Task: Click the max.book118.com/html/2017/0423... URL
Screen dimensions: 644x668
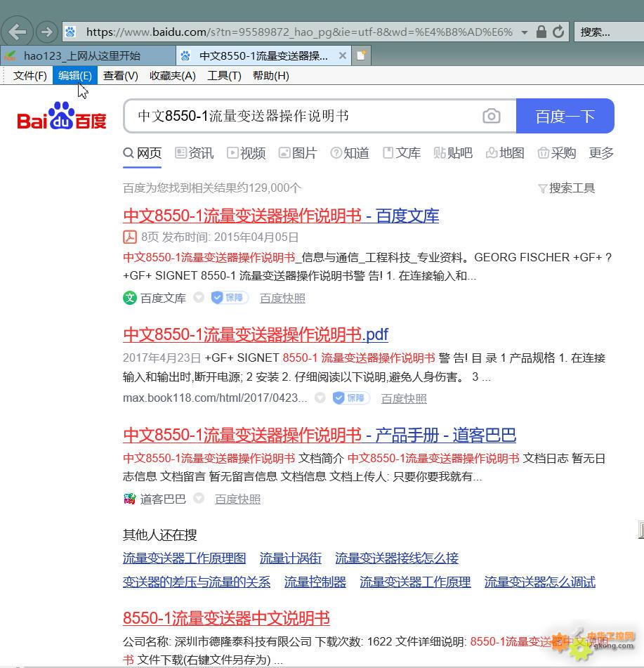Action: (215, 398)
